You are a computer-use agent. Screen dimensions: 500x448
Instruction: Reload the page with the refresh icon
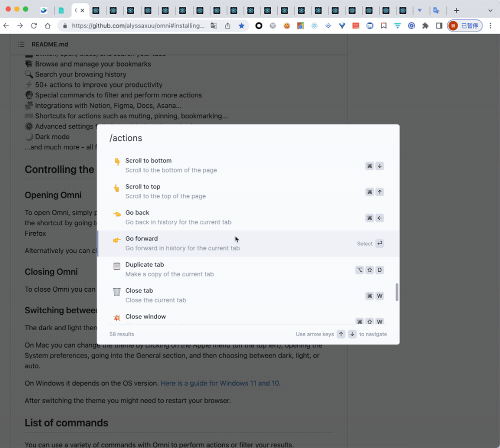pos(34,25)
